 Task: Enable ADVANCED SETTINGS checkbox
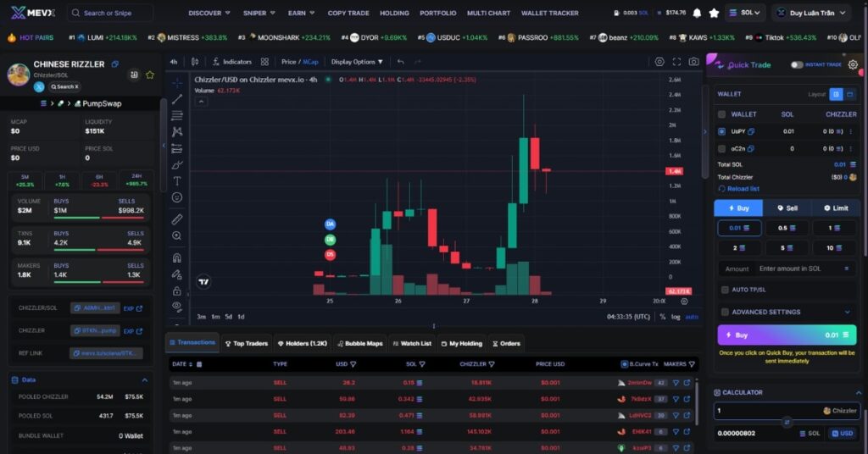(725, 312)
